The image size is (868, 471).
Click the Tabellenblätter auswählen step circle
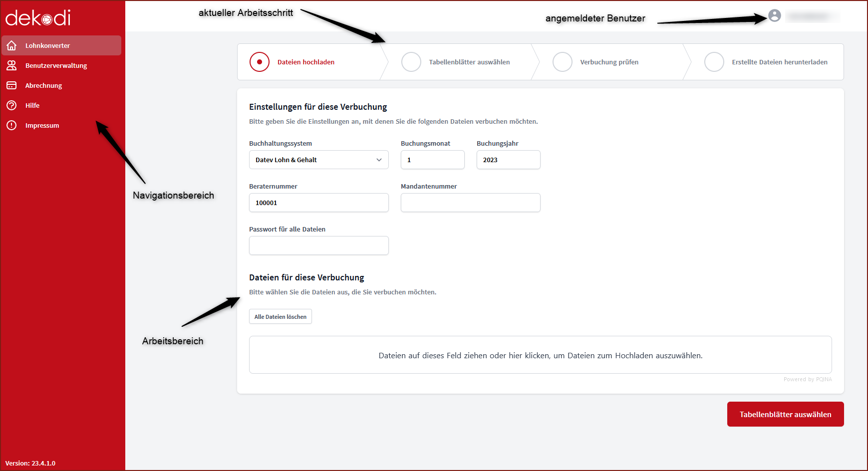click(x=411, y=62)
